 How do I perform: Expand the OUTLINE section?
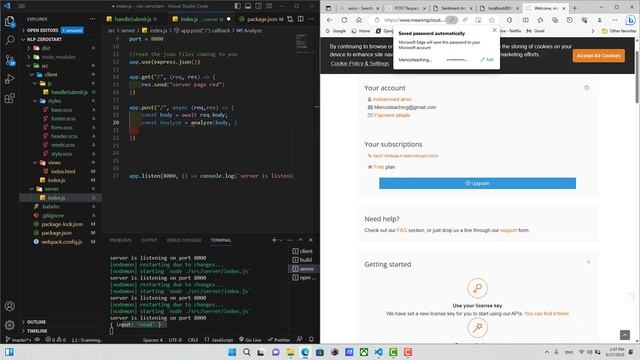(60, 322)
